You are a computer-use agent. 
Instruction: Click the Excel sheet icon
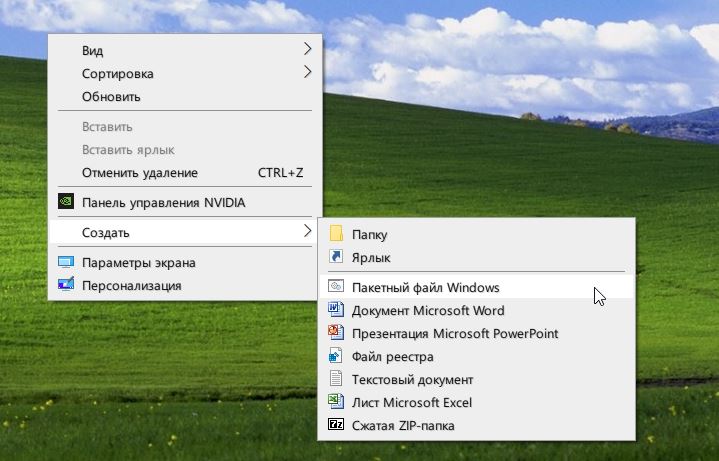tap(336, 401)
